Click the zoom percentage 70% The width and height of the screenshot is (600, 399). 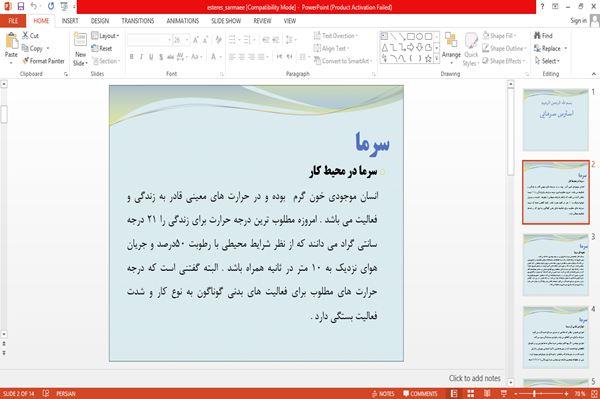click(580, 394)
